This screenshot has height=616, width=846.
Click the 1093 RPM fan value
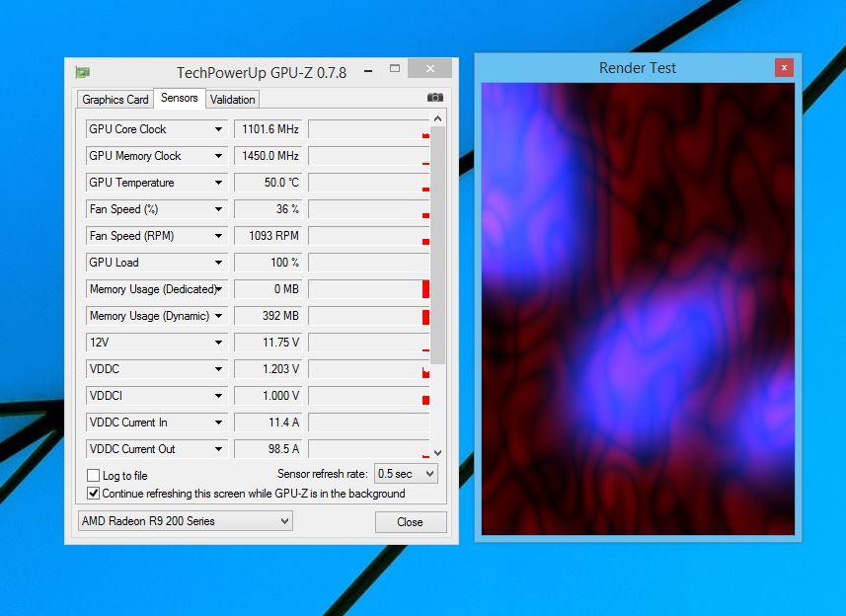click(269, 236)
